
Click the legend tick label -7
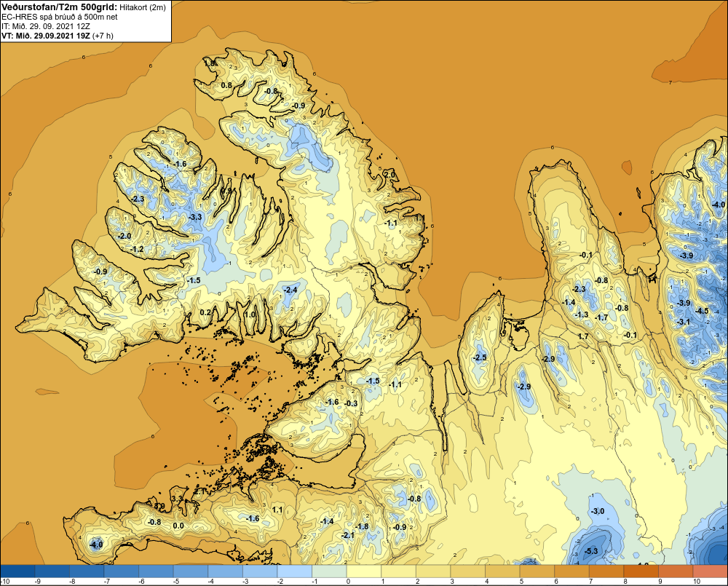[106, 582]
